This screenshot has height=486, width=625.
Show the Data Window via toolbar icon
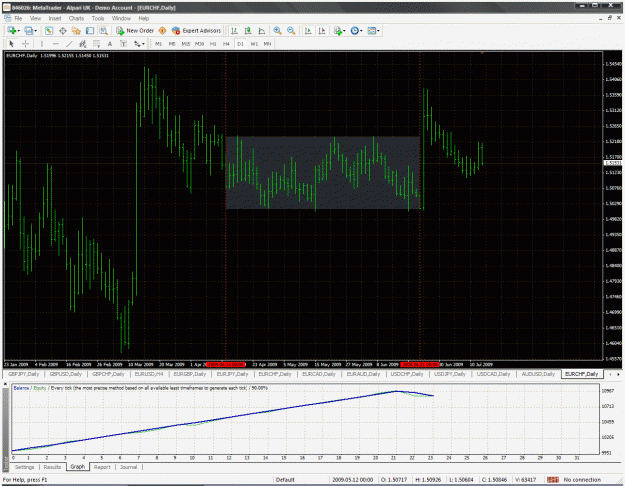[63, 31]
